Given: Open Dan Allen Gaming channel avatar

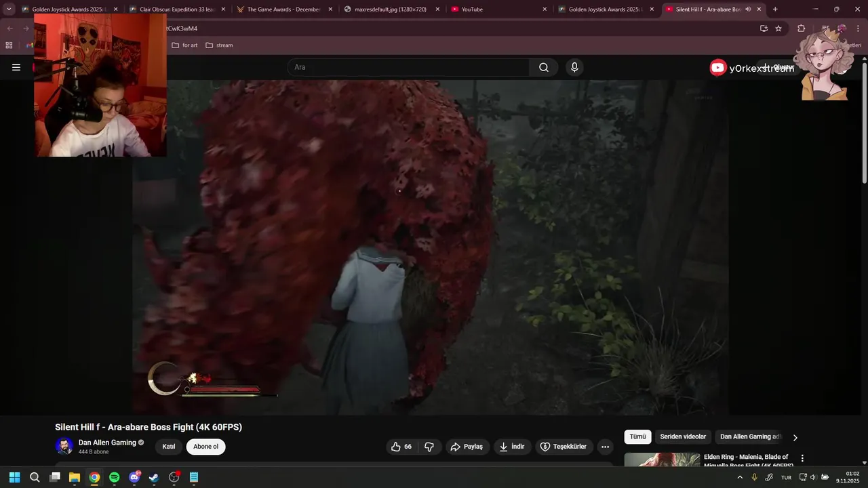Looking at the screenshot, I should (x=64, y=446).
